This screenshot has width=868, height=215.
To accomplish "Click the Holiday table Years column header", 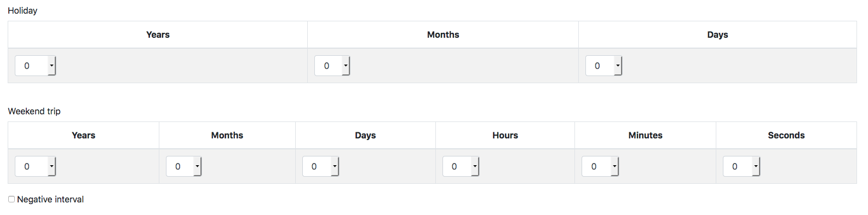I will [158, 34].
